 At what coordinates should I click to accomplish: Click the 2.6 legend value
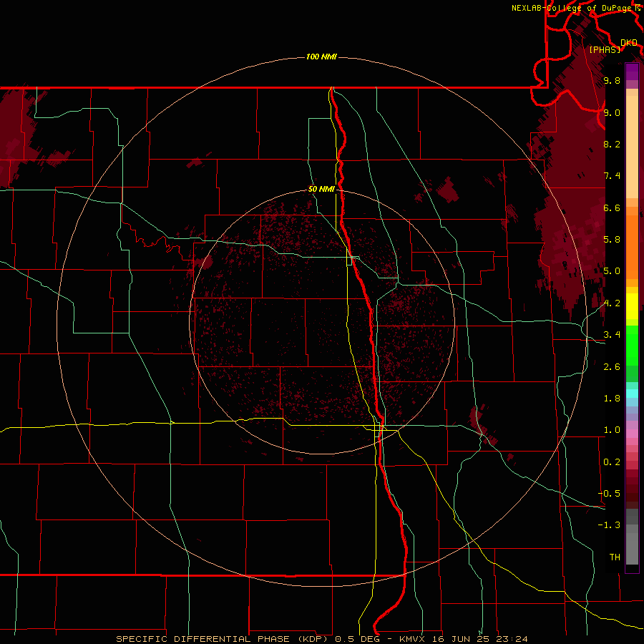(612, 367)
